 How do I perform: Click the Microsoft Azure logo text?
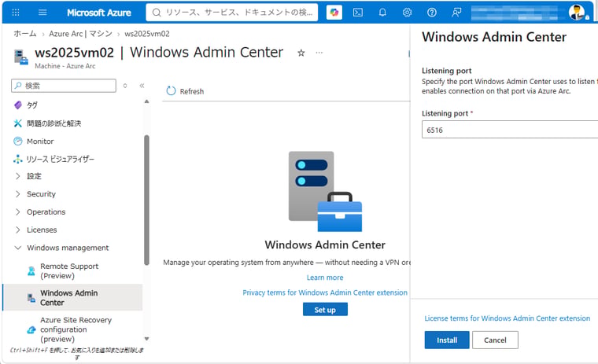tap(99, 13)
